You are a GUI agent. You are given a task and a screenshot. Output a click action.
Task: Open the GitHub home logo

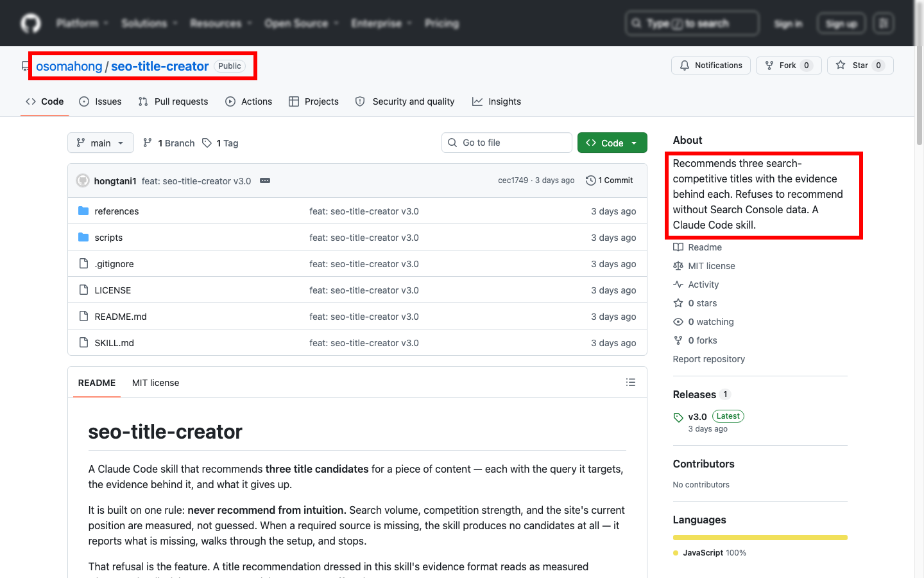pos(31,24)
